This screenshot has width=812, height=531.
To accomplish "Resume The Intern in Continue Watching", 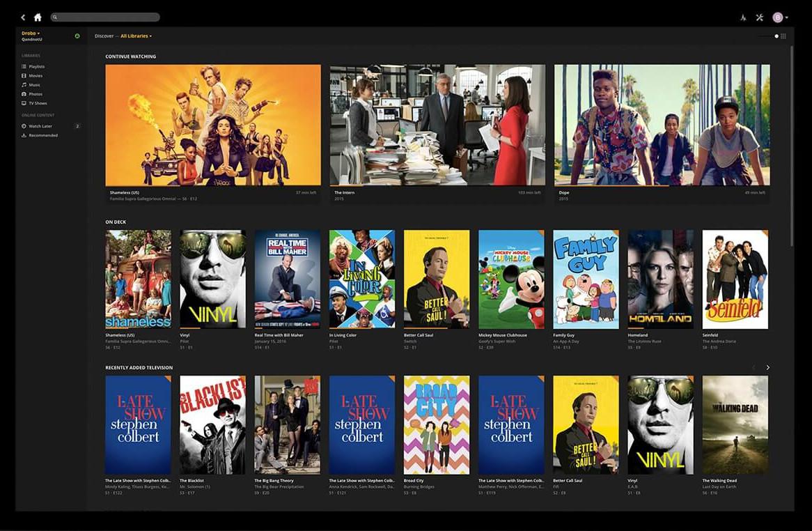I will (x=437, y=125).
